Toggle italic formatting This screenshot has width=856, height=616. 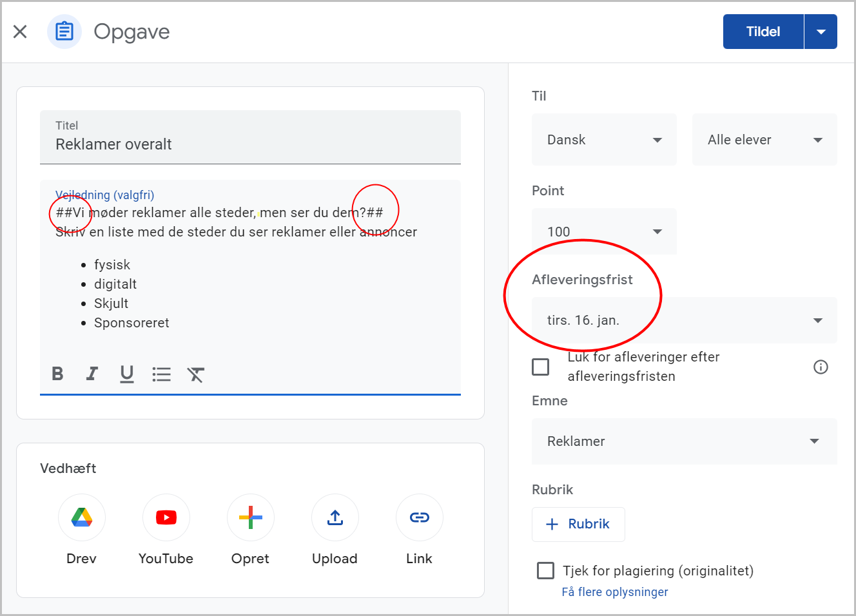tap(92, 374)
